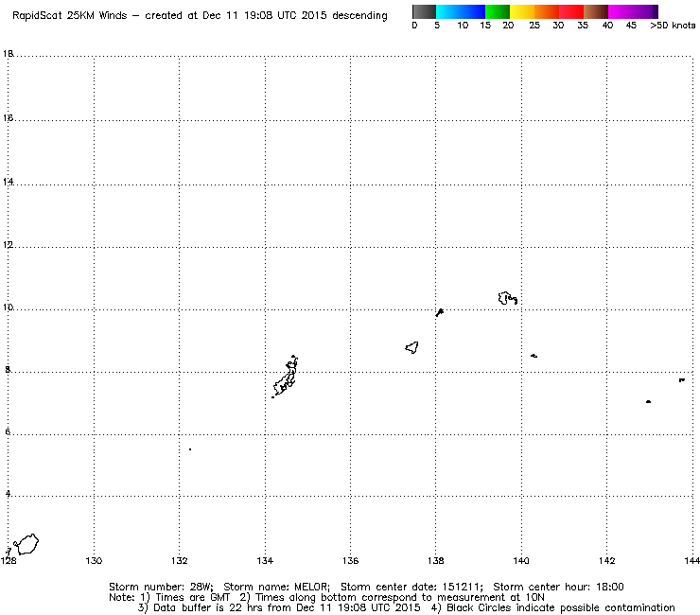Click 'Storm name: MELOR' text
Viewport: 700px width, 615px height.
point(277,587)
